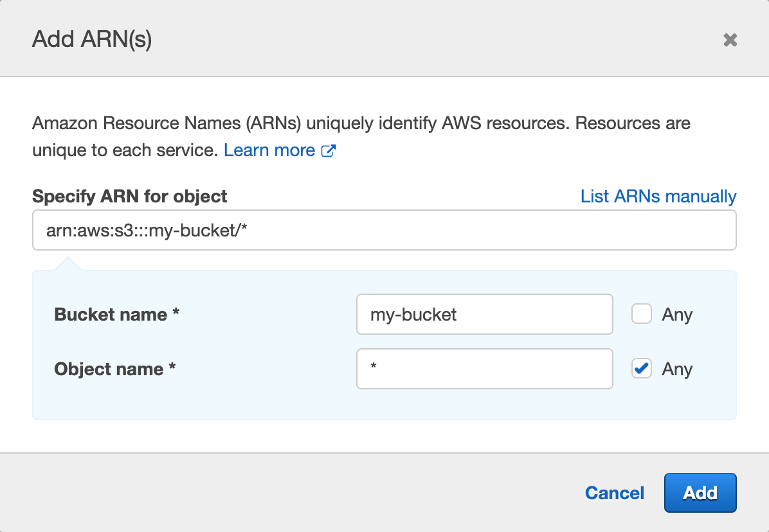Focus the Bucket name text field

coord(484,314)
